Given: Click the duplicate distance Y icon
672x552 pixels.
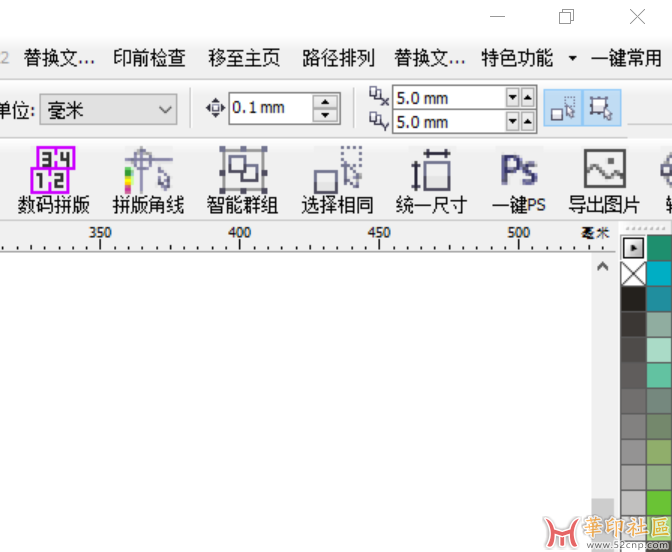Looking at the screenshot, I should tap(379, 121).
